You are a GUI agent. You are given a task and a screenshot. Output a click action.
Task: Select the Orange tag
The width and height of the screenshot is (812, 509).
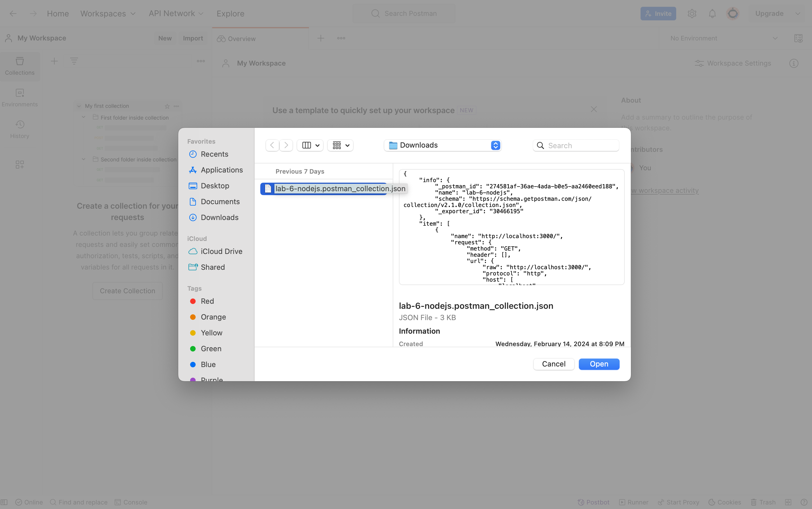pos(208,317)
